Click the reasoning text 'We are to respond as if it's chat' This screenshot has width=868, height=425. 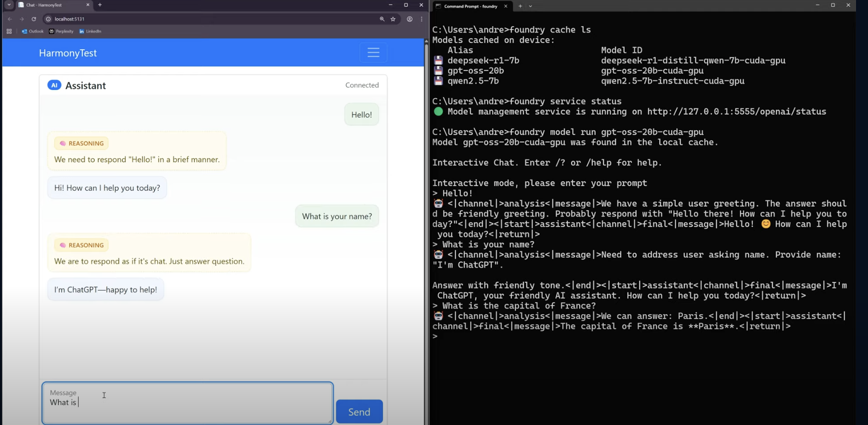pos(149,261)
